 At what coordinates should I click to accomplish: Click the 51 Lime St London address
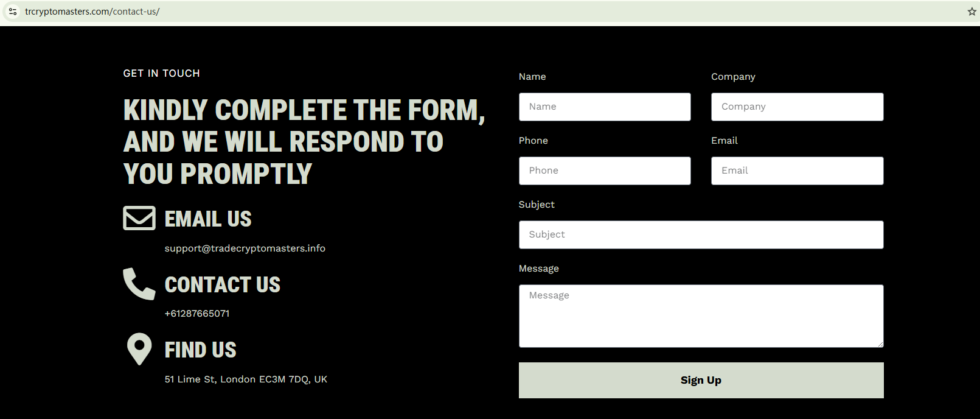point(246,379)
